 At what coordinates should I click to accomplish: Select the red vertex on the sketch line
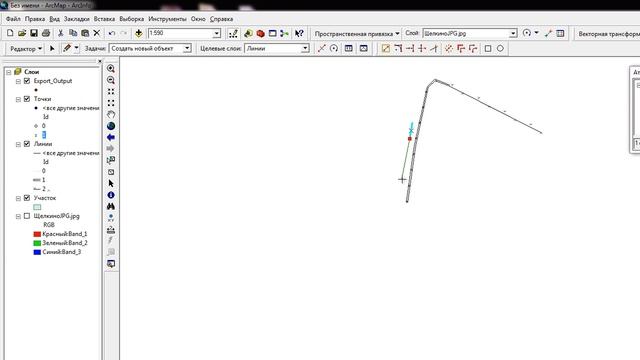(410, 139)
